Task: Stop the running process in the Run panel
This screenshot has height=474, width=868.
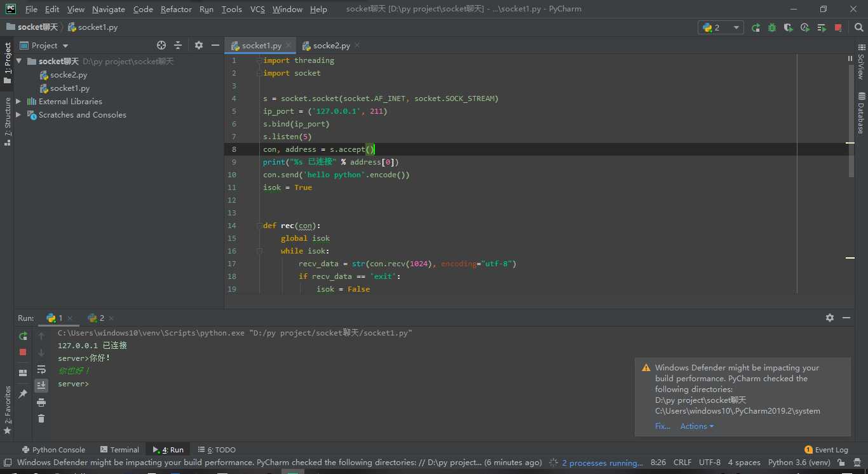Action: pyautogui.click(x=23, y=352)
